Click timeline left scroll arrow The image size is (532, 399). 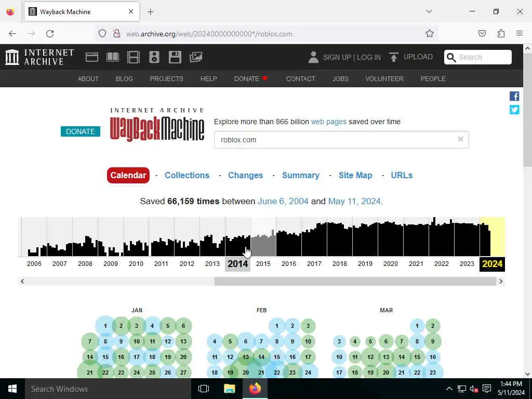coord(22,281)
